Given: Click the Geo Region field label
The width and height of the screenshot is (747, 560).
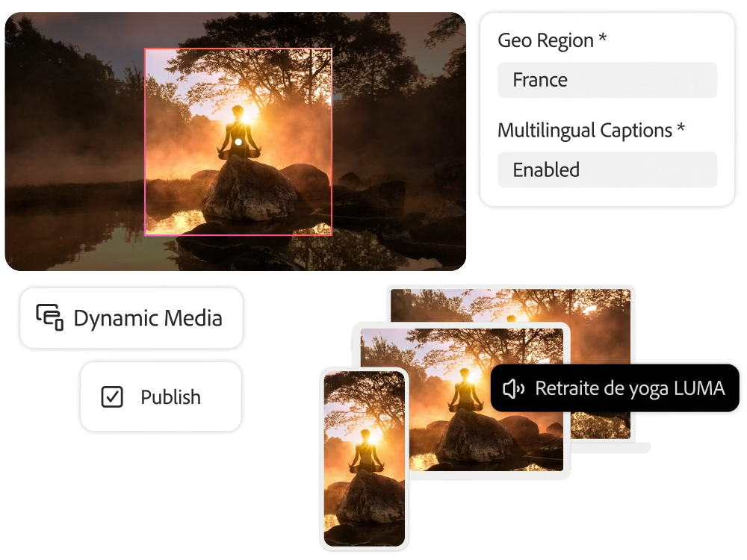Looking at the screenshot, I should tap(552, 40).
